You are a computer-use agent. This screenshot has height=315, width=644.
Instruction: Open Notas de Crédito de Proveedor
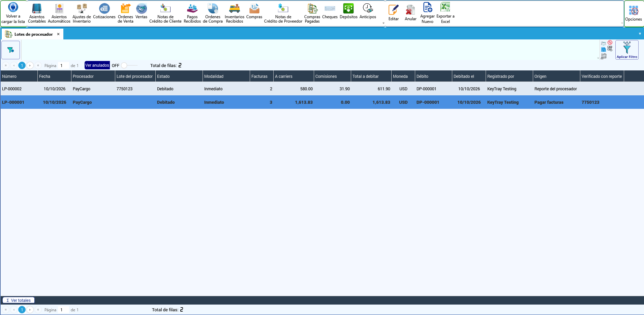(x=283, y=13)
